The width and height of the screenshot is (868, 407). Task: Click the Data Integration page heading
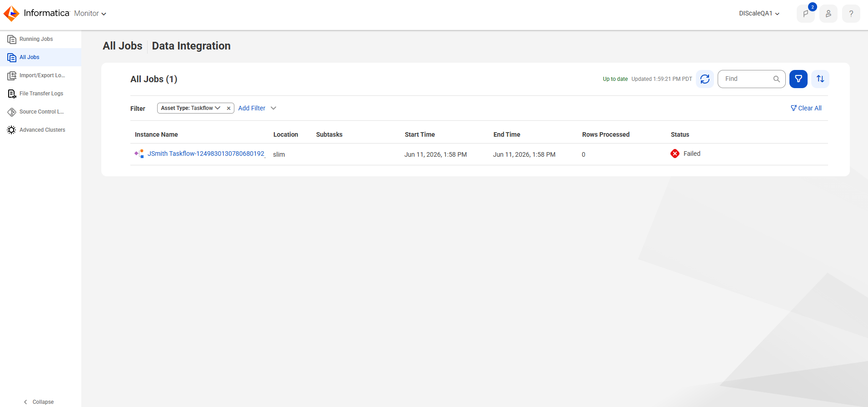[x=191, y=46]
